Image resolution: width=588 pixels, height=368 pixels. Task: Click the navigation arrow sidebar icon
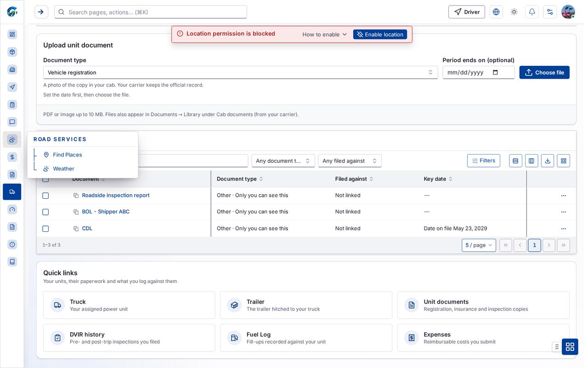(x=12, y=87)
